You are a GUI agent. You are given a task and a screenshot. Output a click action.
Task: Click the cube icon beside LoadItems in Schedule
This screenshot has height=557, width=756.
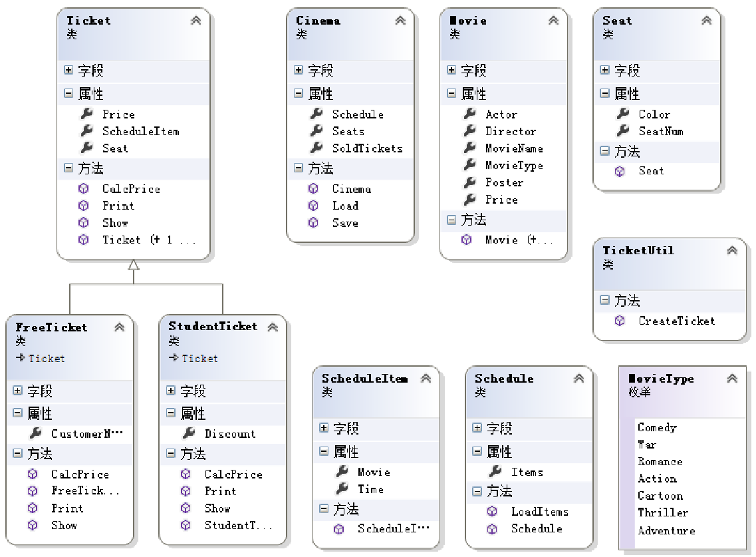pyautogui.click(x=492, y=512)
